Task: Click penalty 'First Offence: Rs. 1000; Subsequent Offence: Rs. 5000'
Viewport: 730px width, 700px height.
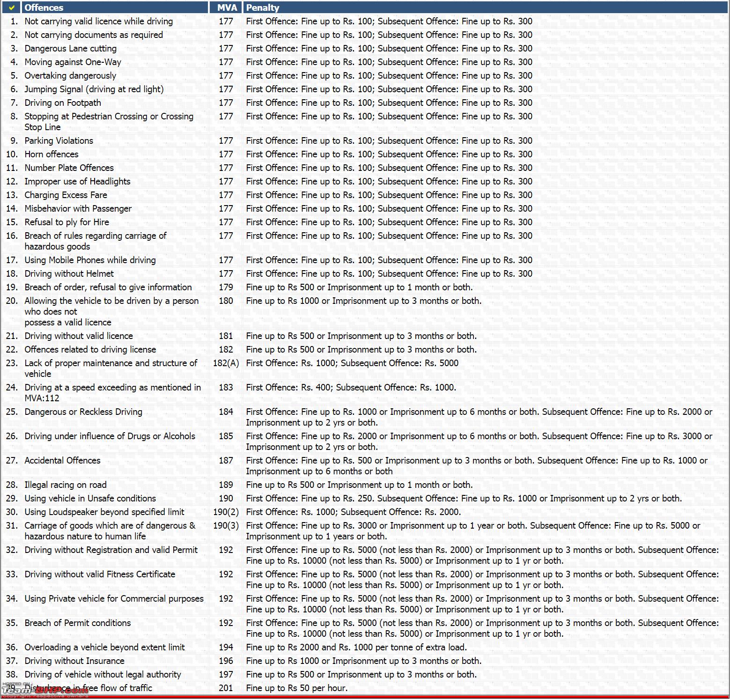Action: tap(353, 363)
